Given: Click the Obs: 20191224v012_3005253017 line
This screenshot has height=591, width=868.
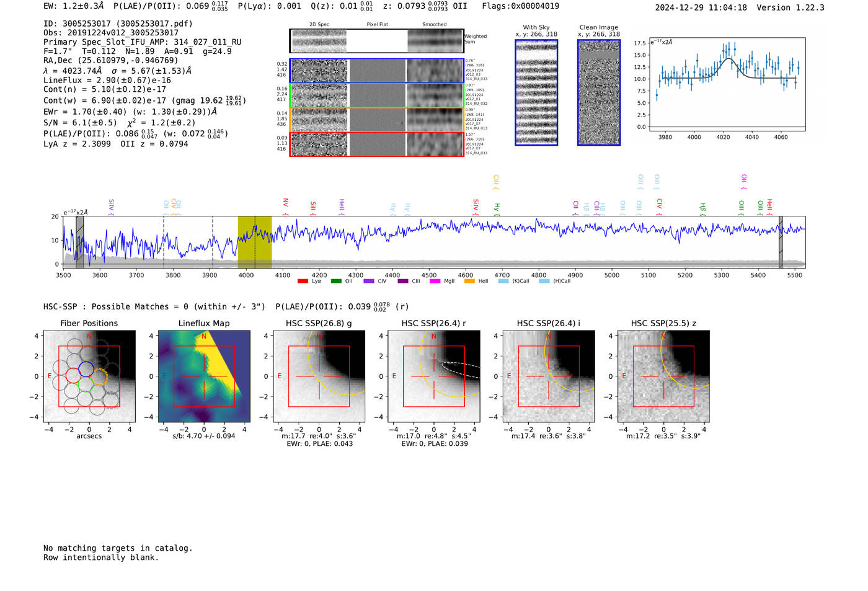Looking at the screenshot, I should click(111, 33).
